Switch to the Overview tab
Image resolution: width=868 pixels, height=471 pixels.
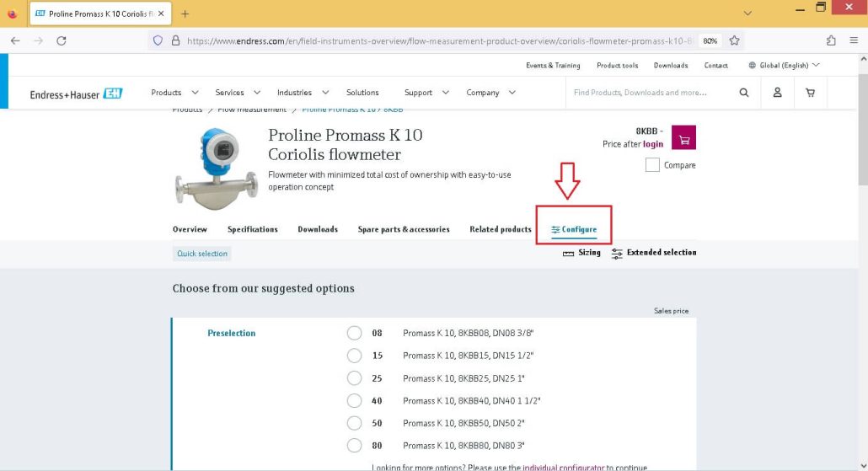190,229
